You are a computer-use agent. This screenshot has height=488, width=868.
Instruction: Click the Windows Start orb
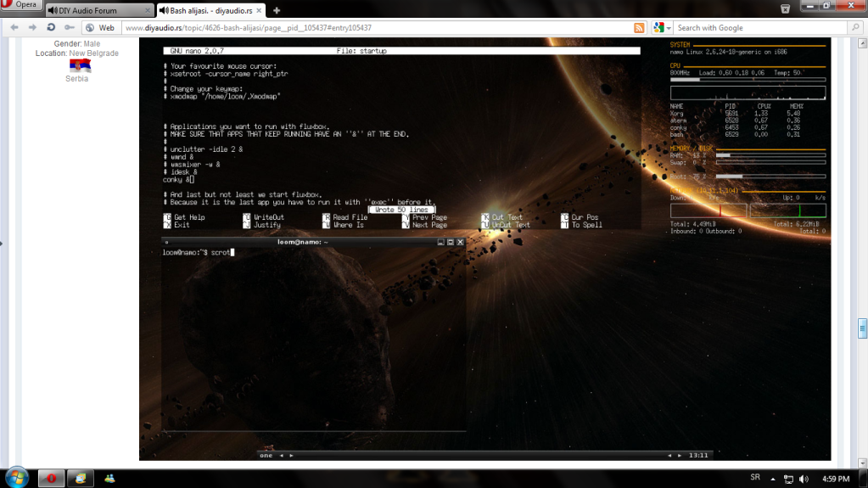(15, 477)
